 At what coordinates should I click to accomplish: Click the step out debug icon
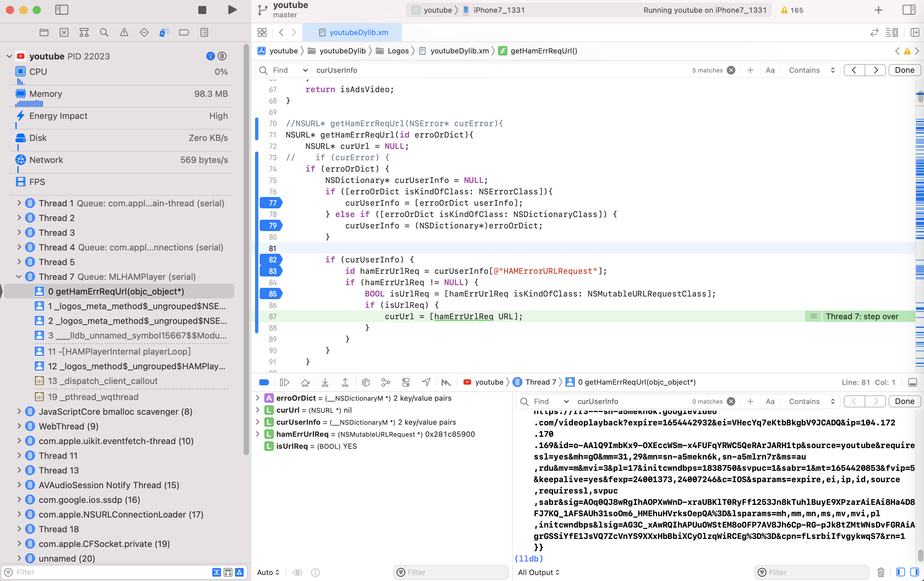[345, 382]
